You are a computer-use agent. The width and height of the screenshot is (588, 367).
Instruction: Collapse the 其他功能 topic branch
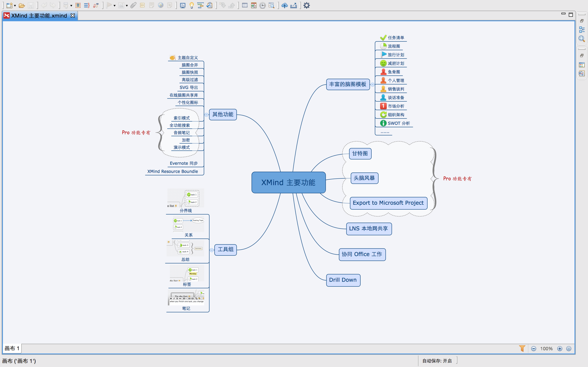pyautogui.click(x=206, y=115)
